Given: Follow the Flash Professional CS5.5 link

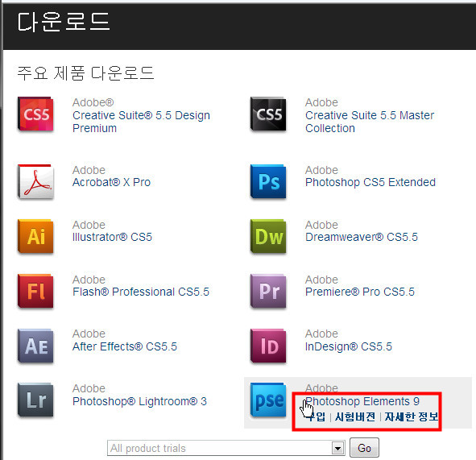Looking at the screenshot, I should (x=141, y=292).
